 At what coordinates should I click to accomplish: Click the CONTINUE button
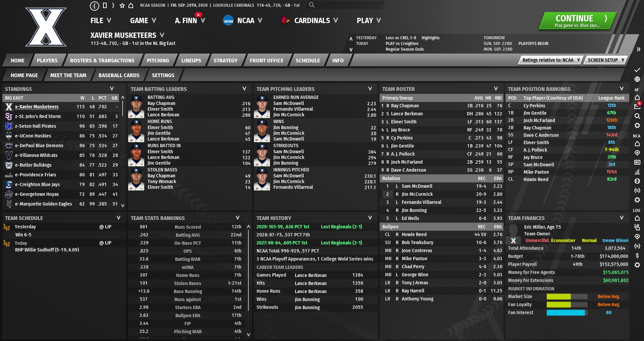tap(578, 21)
